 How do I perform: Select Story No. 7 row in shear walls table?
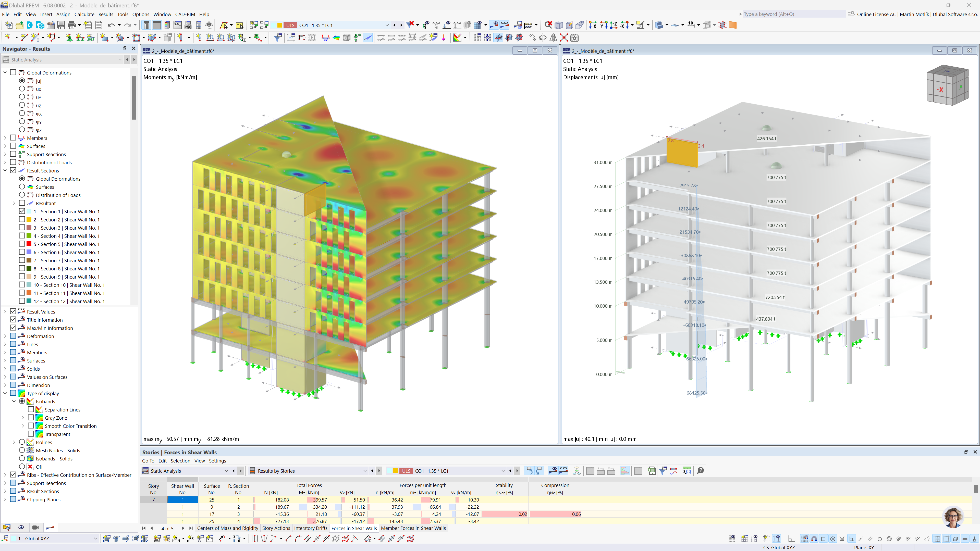click(153, 499)
